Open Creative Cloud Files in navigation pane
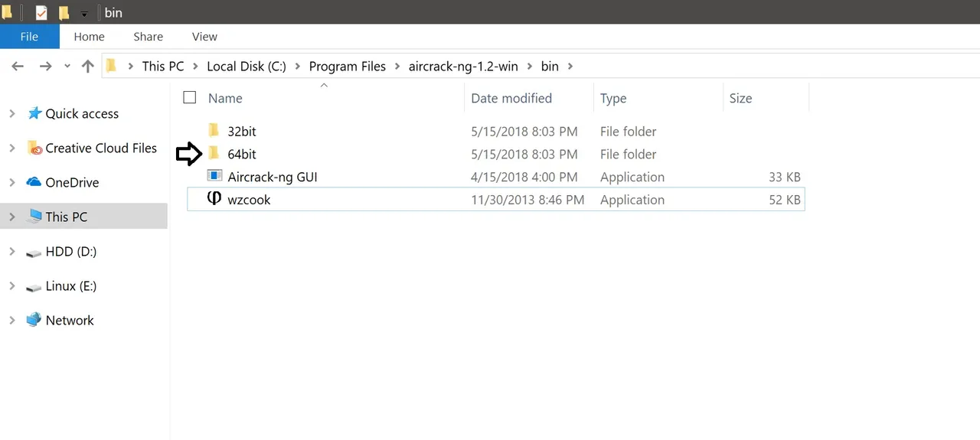Screen dimensions: 980x440 tap(101, 148)
